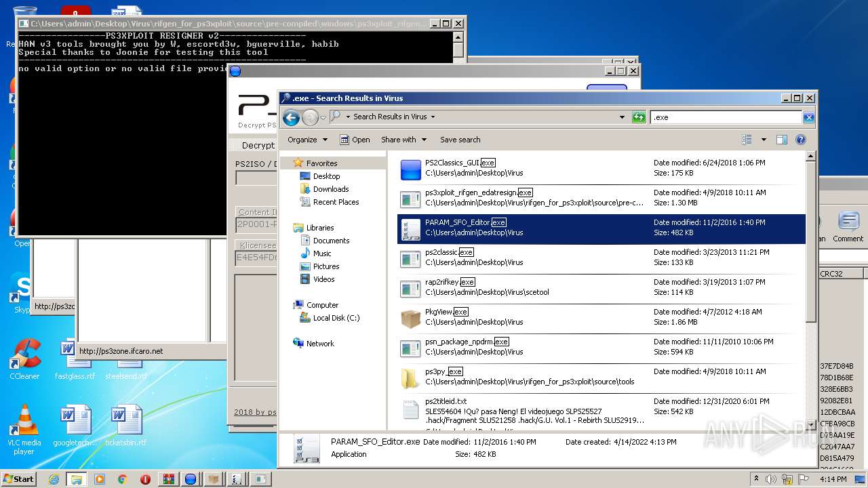Click the Start button
868x488 pixels.
click(19, 479)
